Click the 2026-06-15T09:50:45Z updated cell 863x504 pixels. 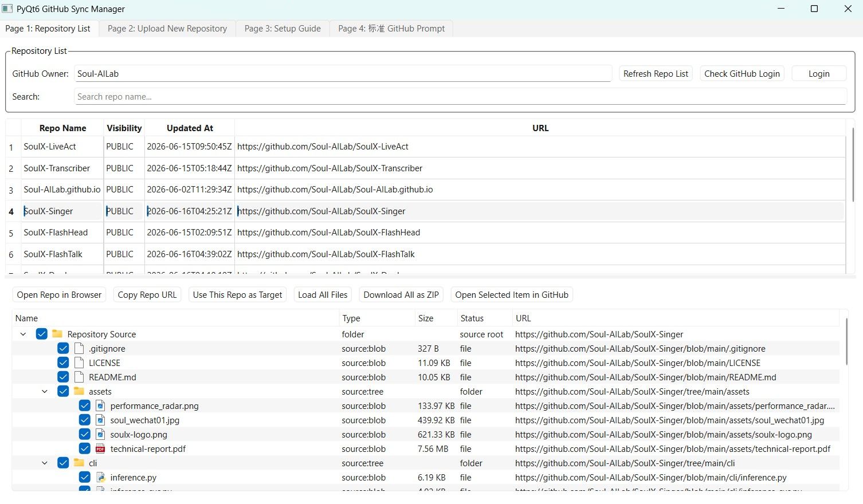(x=190, y=147)
